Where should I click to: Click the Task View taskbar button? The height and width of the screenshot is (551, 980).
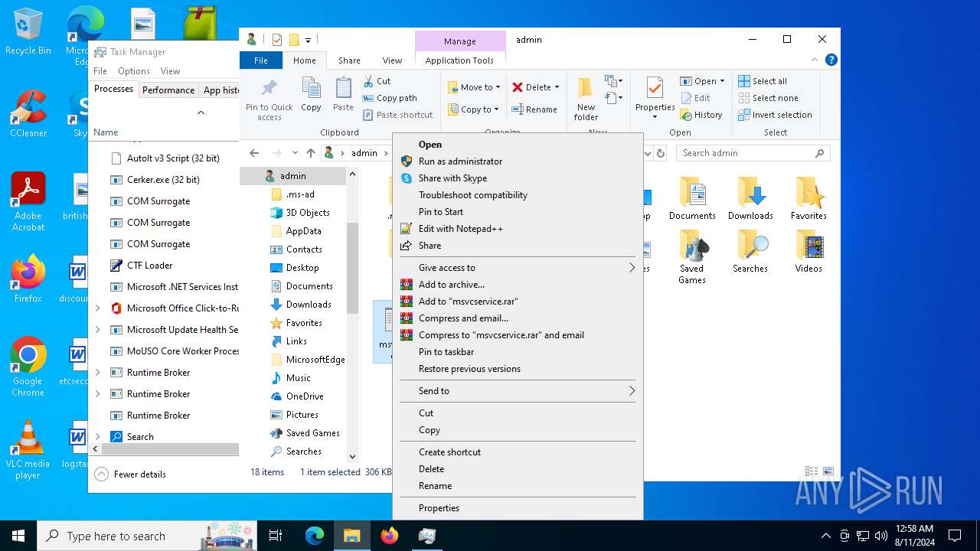[276, 536]
